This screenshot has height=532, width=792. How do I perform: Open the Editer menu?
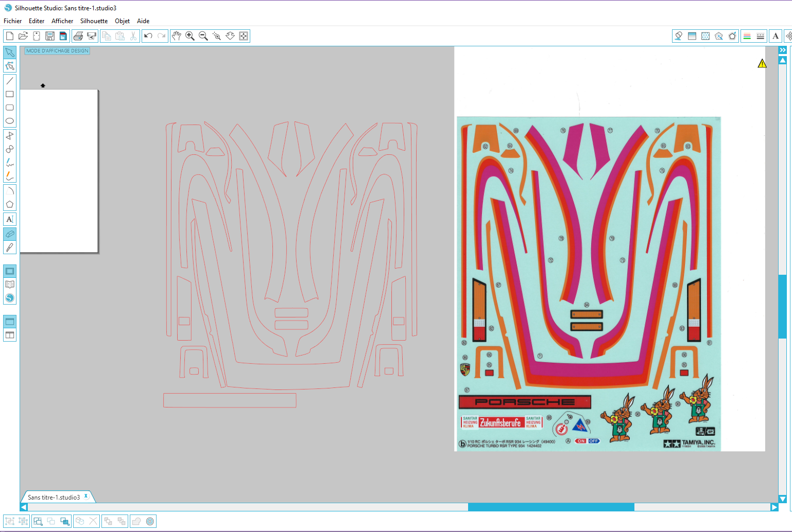[x=37, y=21]
